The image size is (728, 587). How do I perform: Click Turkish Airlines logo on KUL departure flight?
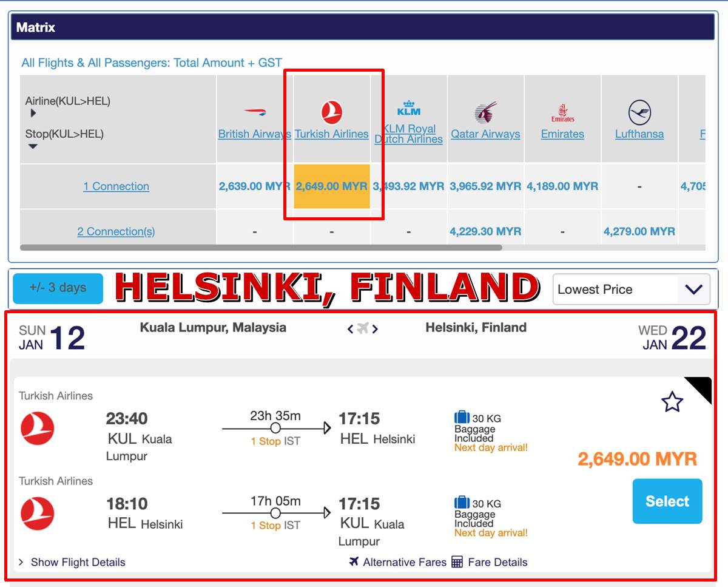pos(38,429)
